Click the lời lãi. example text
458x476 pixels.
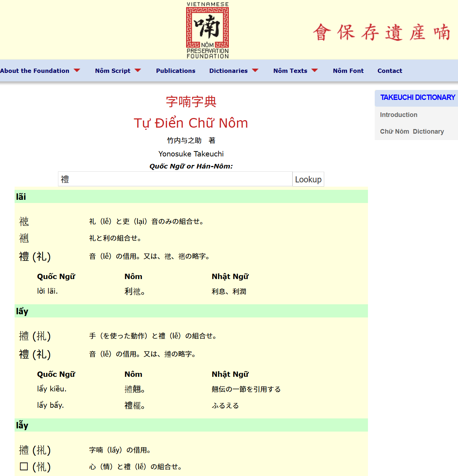47,291
